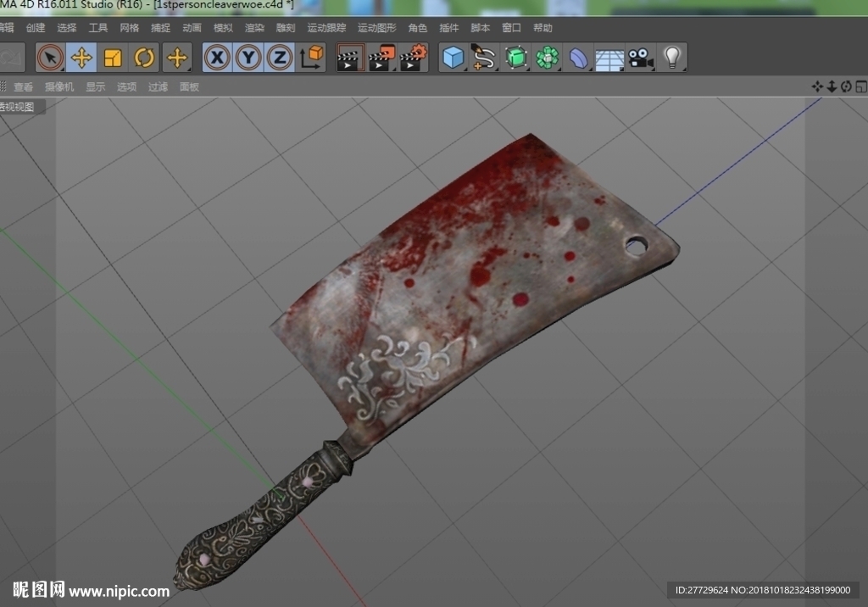868x607 pixels.
Task: Open the 渲染 menu
Action: click(254, 28)
